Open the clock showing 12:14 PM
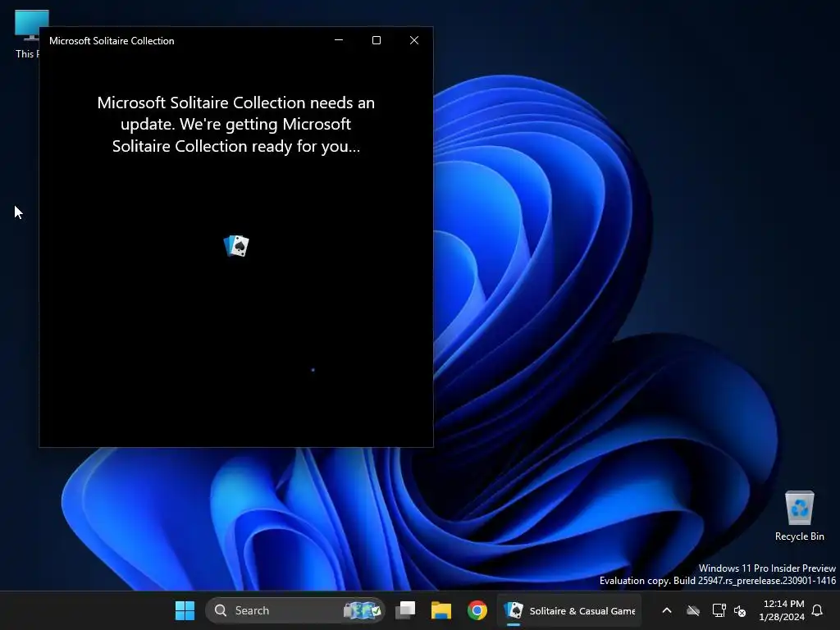 point(782,610)
